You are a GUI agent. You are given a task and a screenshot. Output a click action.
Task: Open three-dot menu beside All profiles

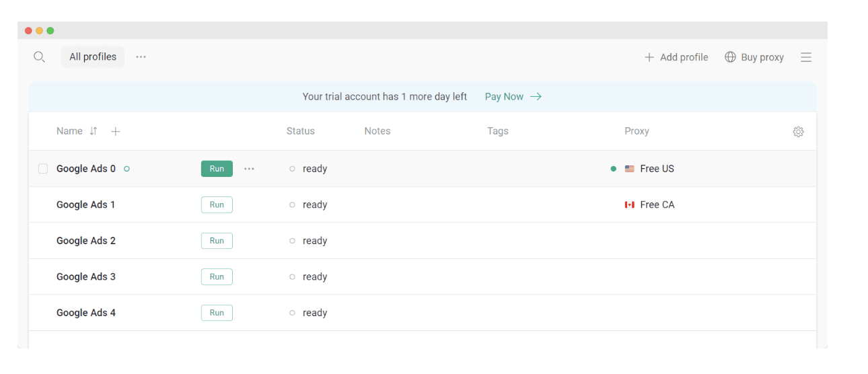pos(141,57)
